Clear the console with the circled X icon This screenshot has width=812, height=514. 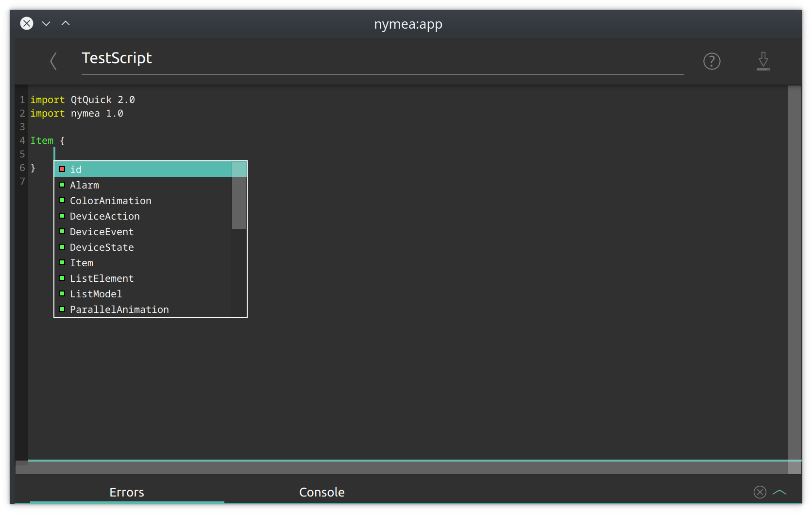760,492
